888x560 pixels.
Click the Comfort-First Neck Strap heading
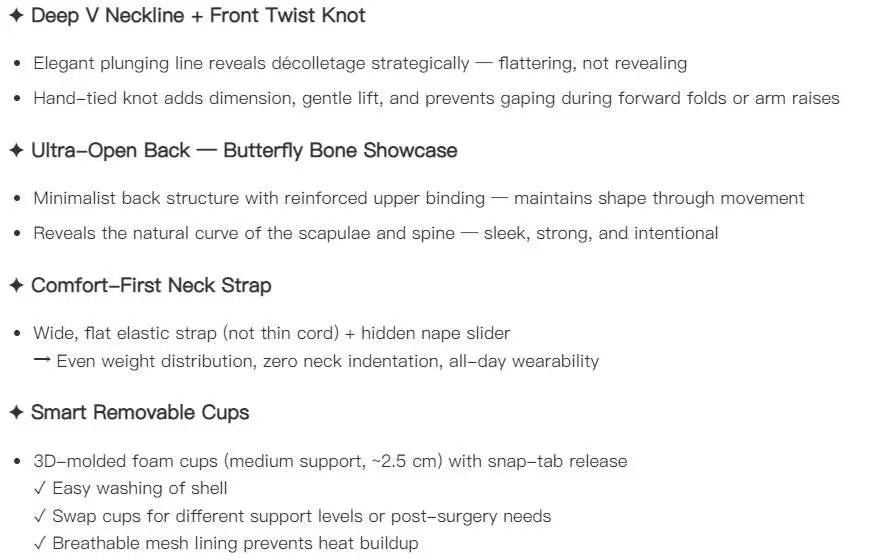point(151,285)
